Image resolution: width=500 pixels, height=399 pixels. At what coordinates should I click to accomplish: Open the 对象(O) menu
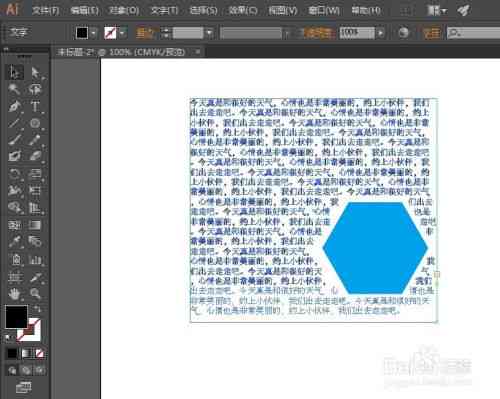tap(124, 11)
